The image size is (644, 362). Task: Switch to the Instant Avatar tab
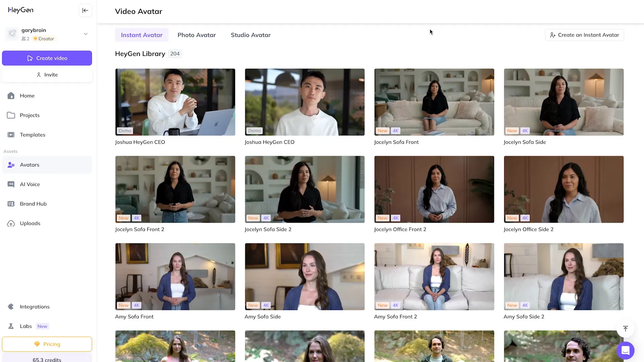pos(142,35)
